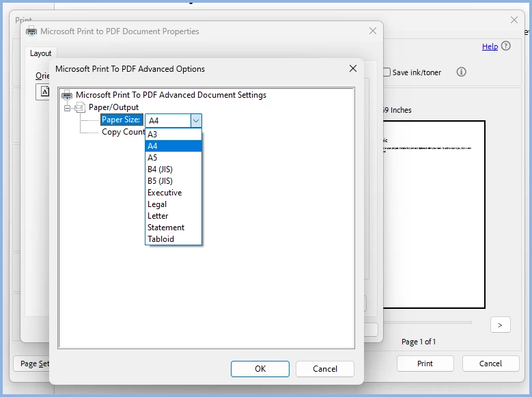Click the 'Page 1 of 1' label
Viewport: 532px width, 397px height.
click(419, 342)
